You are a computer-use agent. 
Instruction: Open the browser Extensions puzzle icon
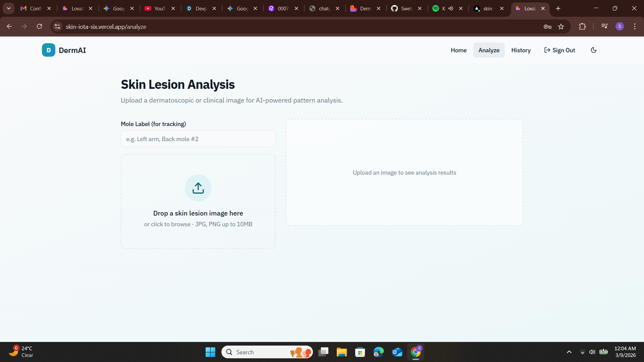582,27
